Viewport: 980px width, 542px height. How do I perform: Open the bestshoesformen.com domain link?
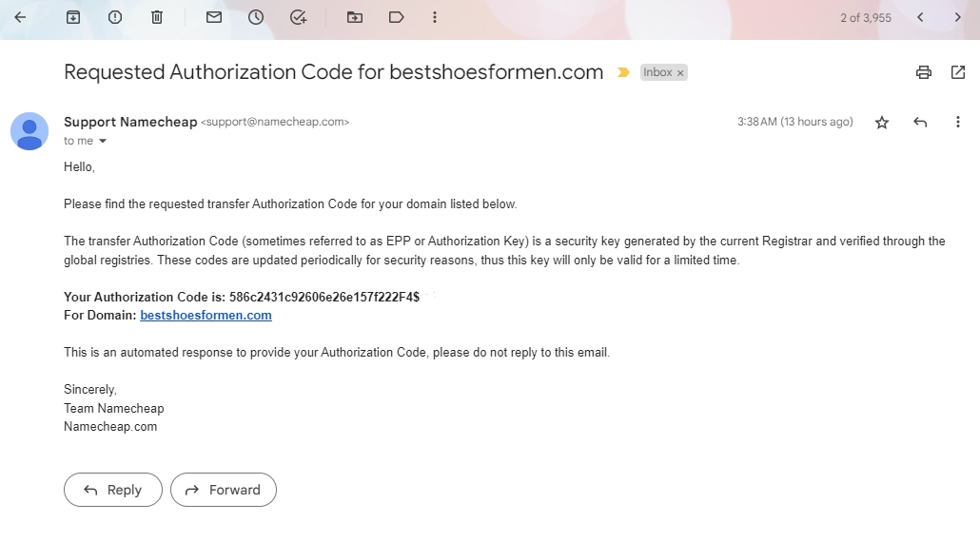pos(206,316)
